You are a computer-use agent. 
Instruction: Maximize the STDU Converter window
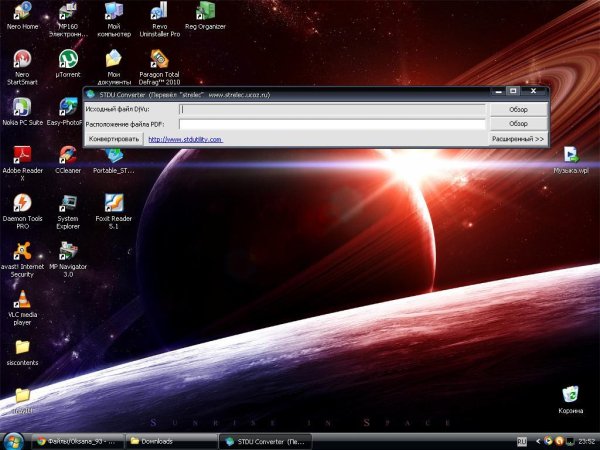click(x=513, y=91)
